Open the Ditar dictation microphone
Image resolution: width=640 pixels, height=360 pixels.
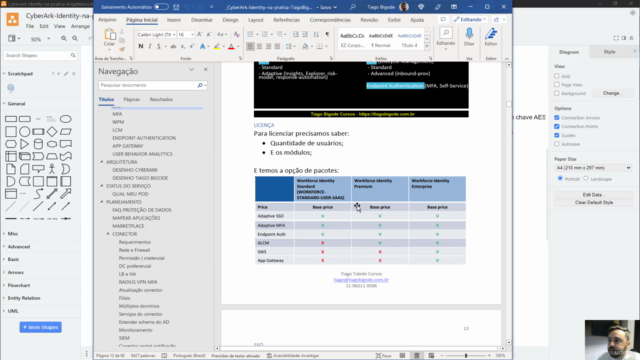[x=469, y=37]
